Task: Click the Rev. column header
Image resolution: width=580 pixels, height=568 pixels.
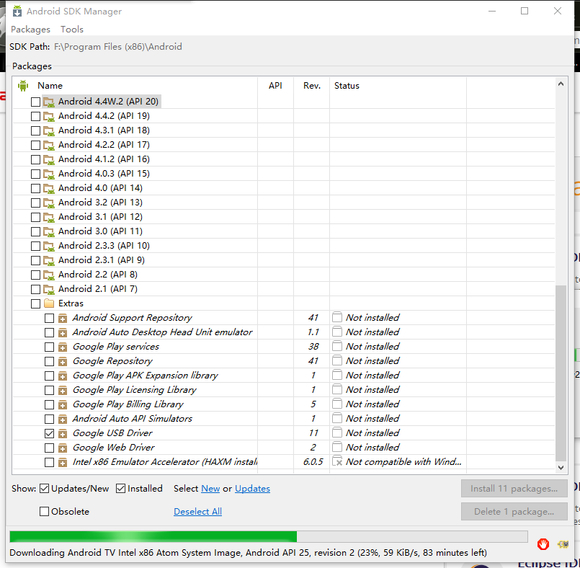Action: pos(312,86)
